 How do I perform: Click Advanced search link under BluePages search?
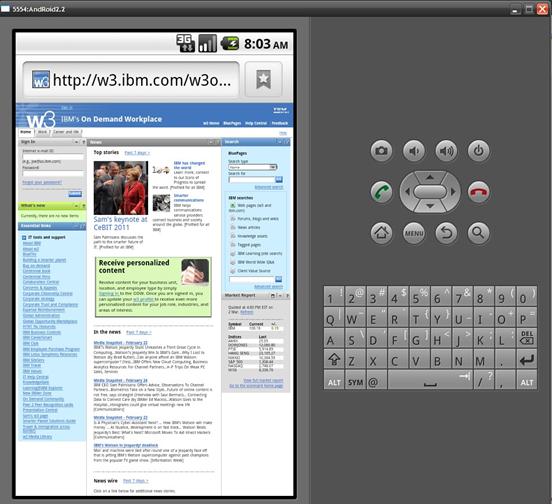tap(269, 187)
